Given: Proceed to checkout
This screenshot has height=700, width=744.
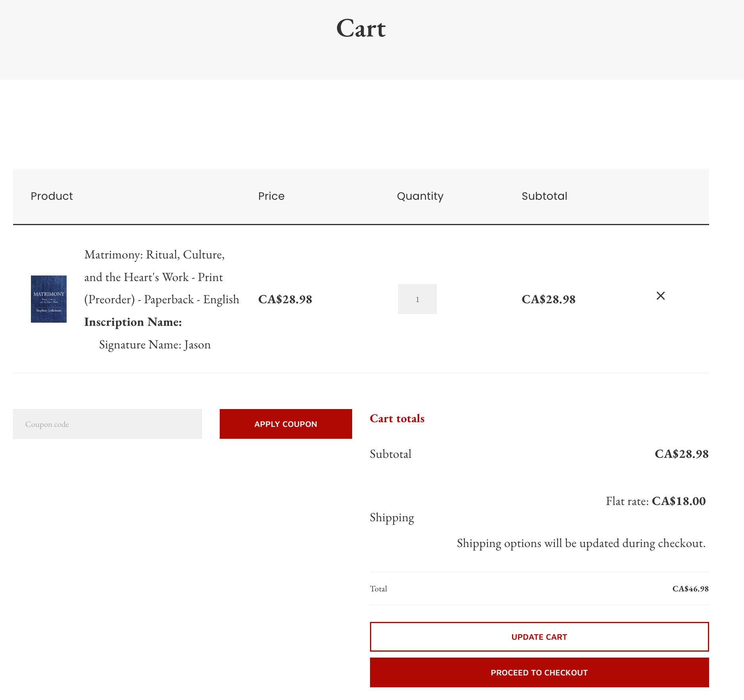Looking at the screenshot, I should coord(539,673).
